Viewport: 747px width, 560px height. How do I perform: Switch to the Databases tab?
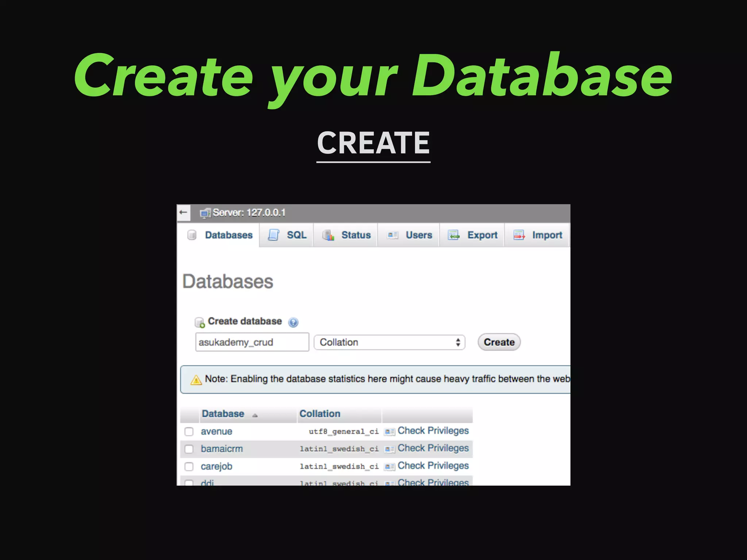(218, 235)
